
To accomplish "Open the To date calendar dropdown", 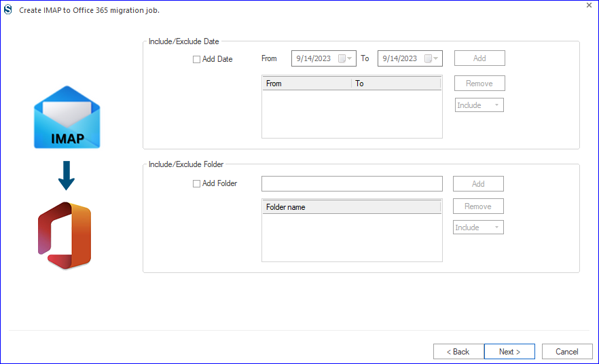I will 431,58.
